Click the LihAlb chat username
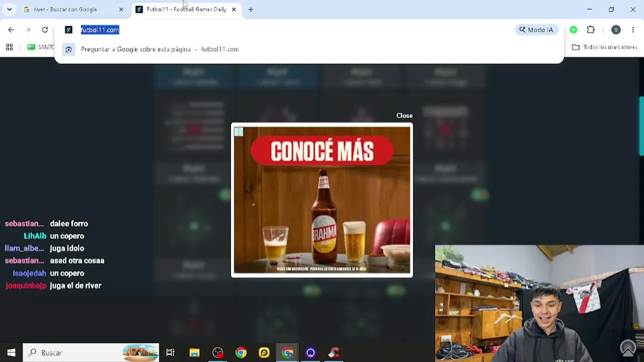The image size is (644, 362). click(35, 236)
